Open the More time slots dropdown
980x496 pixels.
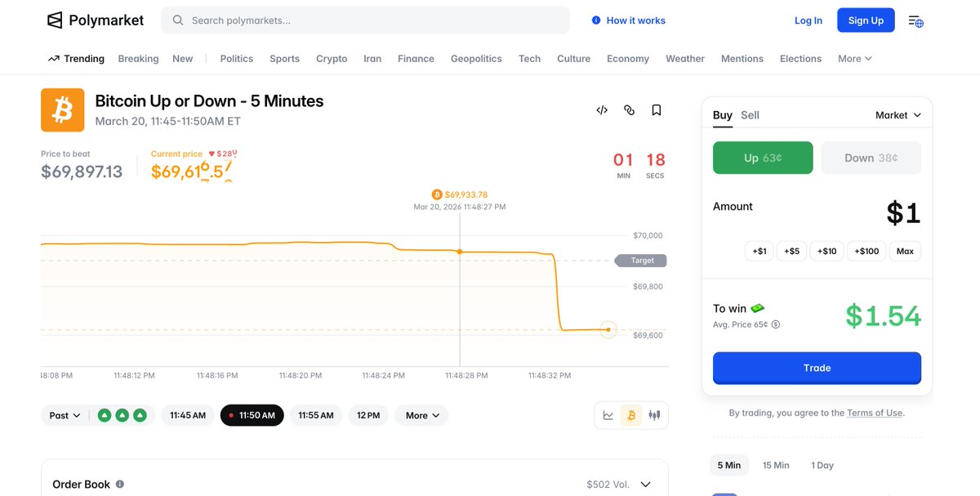(x=421, y=415)
